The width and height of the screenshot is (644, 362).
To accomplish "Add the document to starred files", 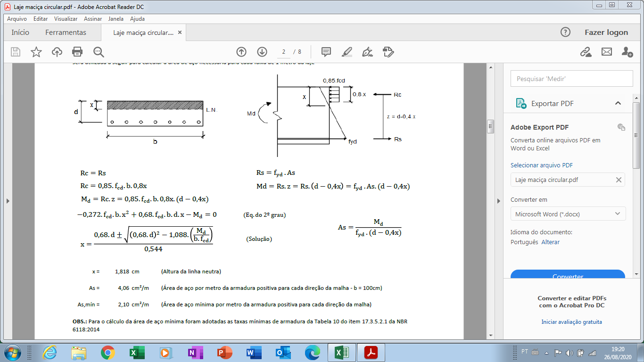I will click(x=36, y=52).
